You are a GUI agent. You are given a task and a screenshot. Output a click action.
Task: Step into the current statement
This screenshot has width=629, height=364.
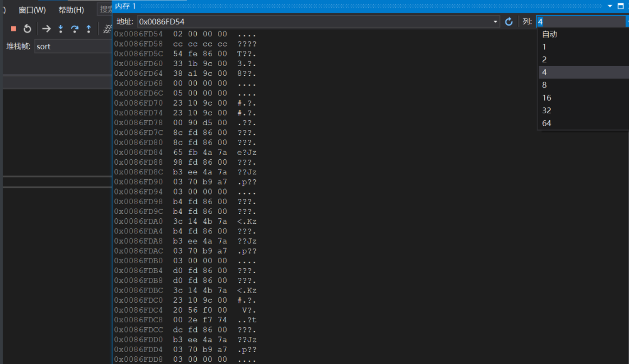[x=61, y=29]
